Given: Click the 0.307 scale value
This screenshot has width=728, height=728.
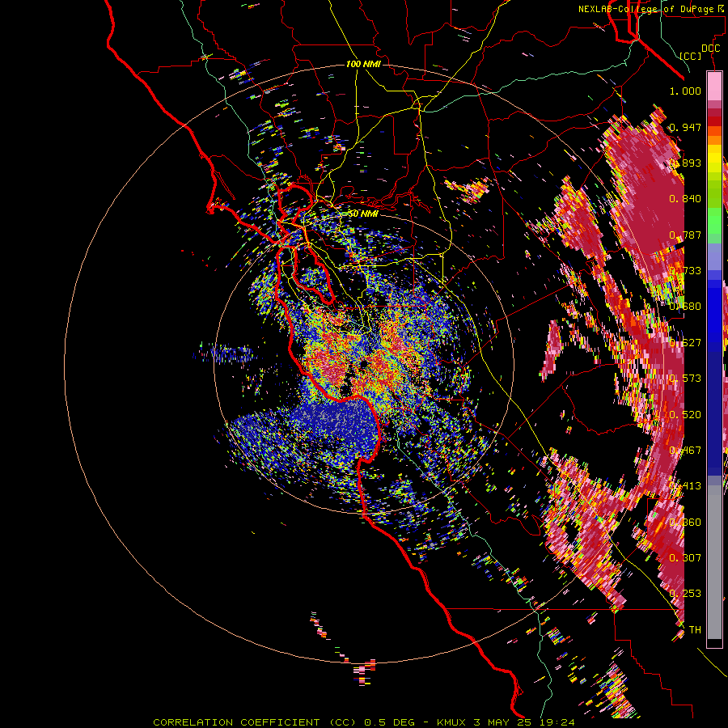Looking at the screenshot, I should tap(685, 557).
